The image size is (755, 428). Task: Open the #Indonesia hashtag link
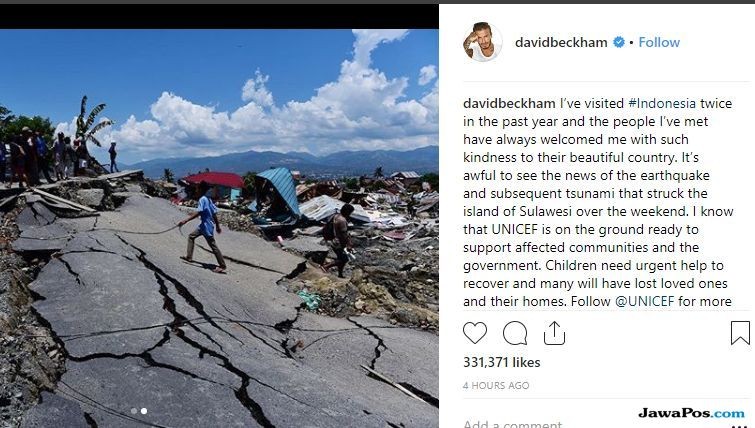662,104
